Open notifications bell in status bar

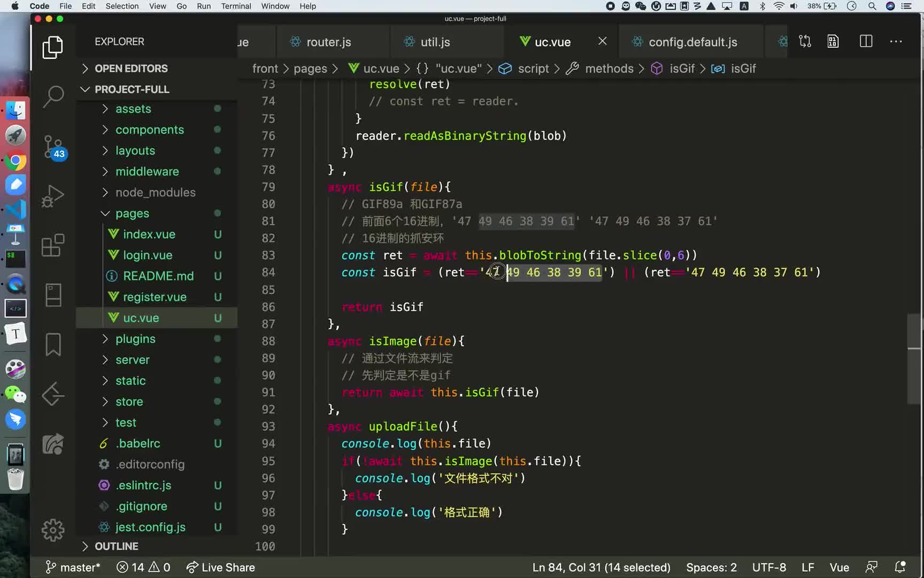tap(900, 567)
